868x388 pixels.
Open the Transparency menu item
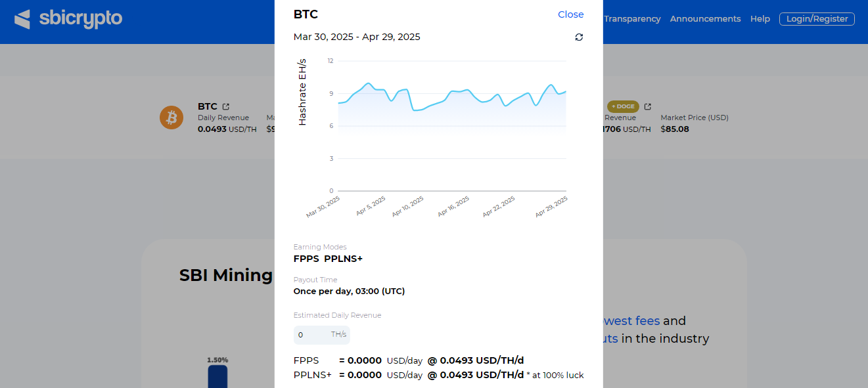tap(632, 19)
